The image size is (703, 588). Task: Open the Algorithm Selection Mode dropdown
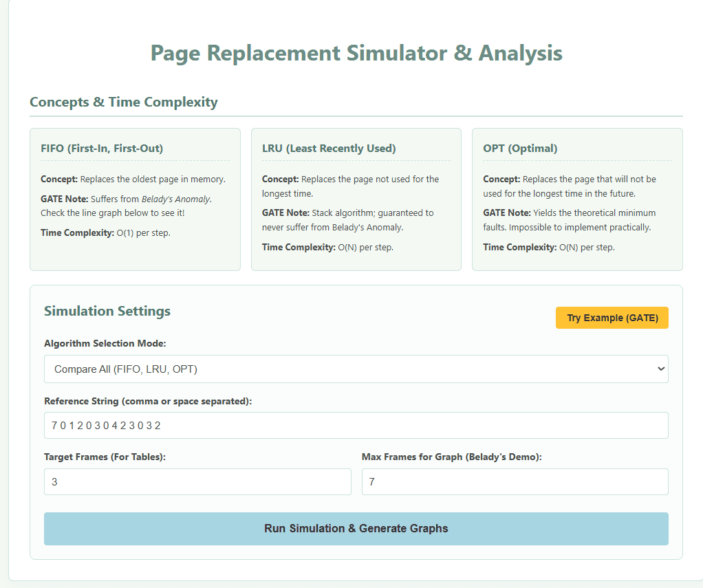(356, 369)
